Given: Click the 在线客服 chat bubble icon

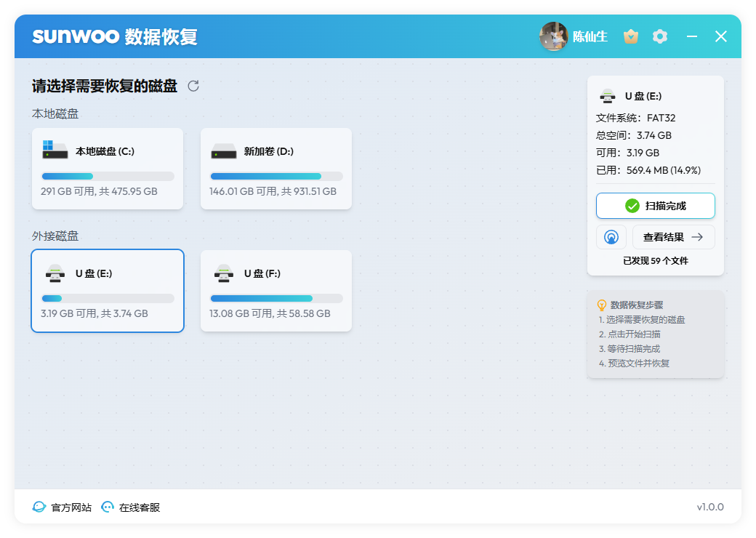Looking at the screenshot, I should click(108, 507).
